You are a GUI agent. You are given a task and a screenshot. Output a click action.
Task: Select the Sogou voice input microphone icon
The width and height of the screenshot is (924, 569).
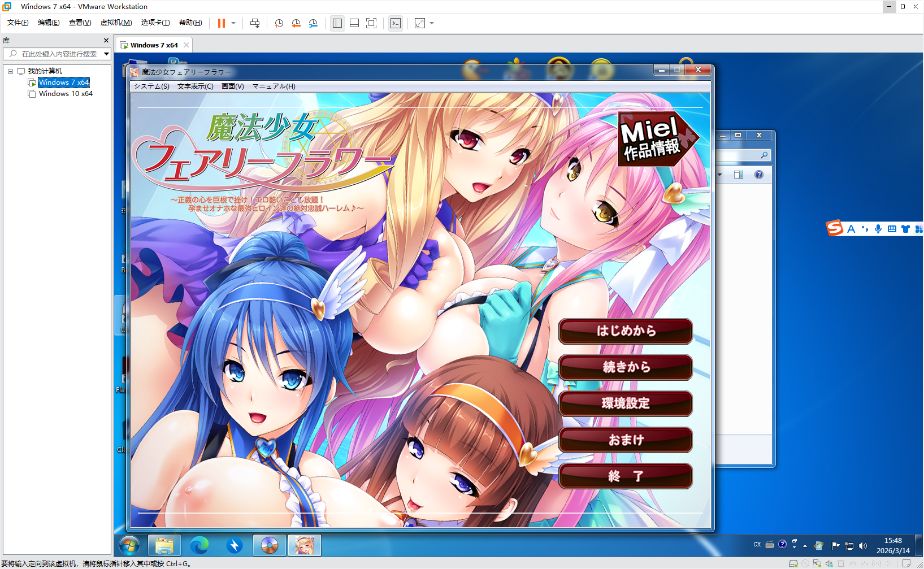click(x=878, y=229)
